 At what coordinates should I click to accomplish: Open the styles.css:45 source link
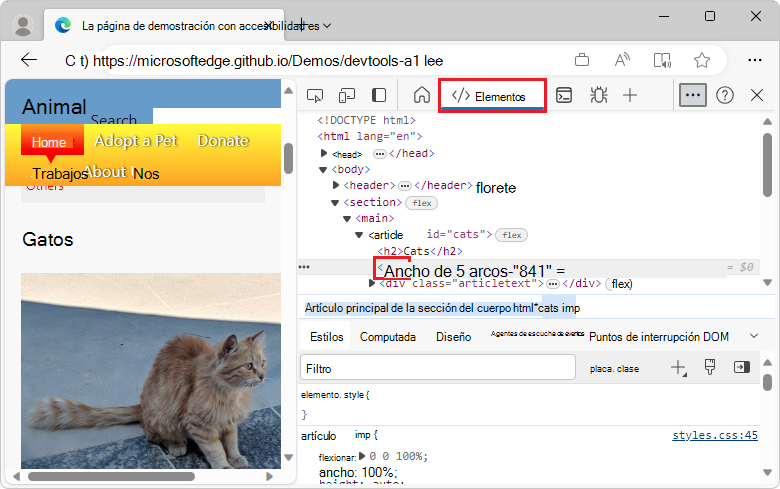click(x=715, y=435)
